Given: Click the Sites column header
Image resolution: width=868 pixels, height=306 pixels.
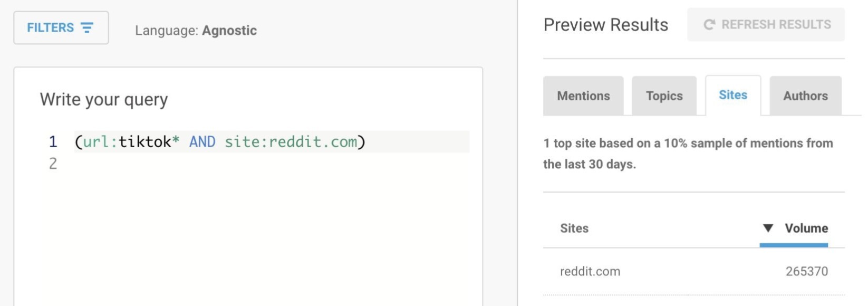Looking at the screenshot, I should point(574,228).
